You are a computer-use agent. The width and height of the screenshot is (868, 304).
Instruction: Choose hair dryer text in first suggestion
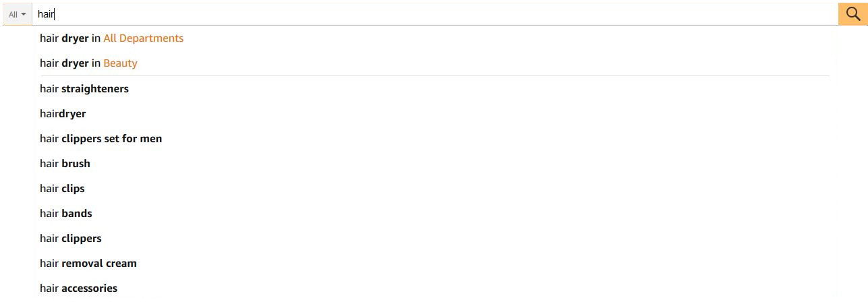[64, 38]
